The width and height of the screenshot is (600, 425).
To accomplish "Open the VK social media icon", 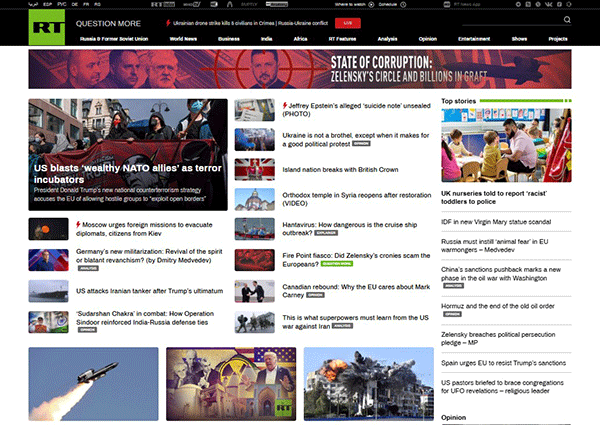I will [548, 4].
